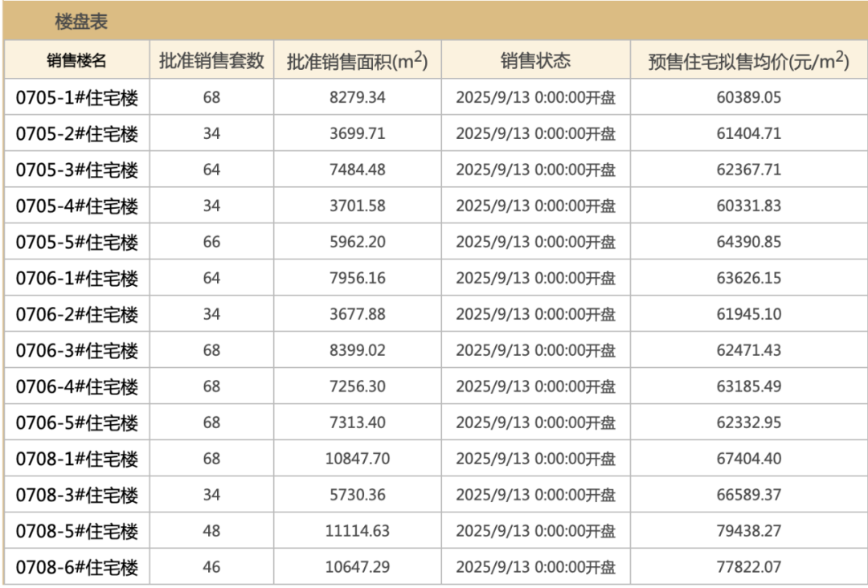868x588 pixels.
Task: Click the 批准销售面积 column header
Action: [357, 61]
